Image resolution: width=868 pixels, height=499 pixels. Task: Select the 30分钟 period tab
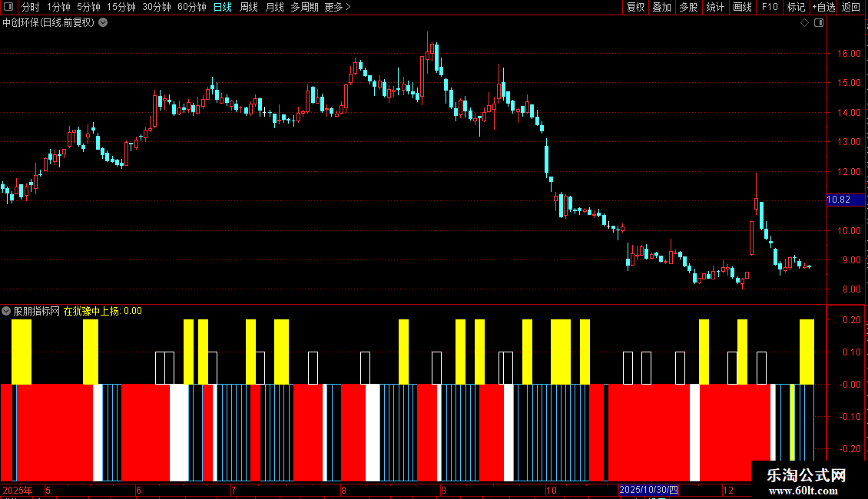pyautogui.click(x=157, y=7)
